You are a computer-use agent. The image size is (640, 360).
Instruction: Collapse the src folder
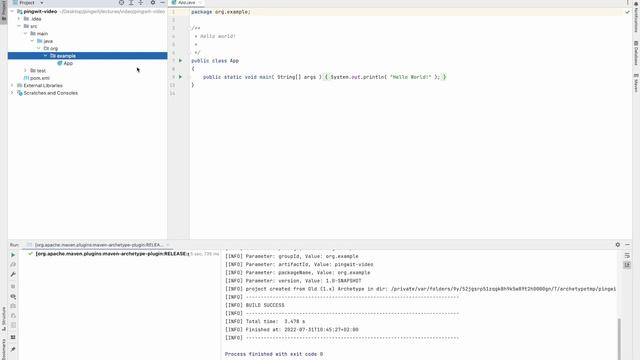point(18,26)
